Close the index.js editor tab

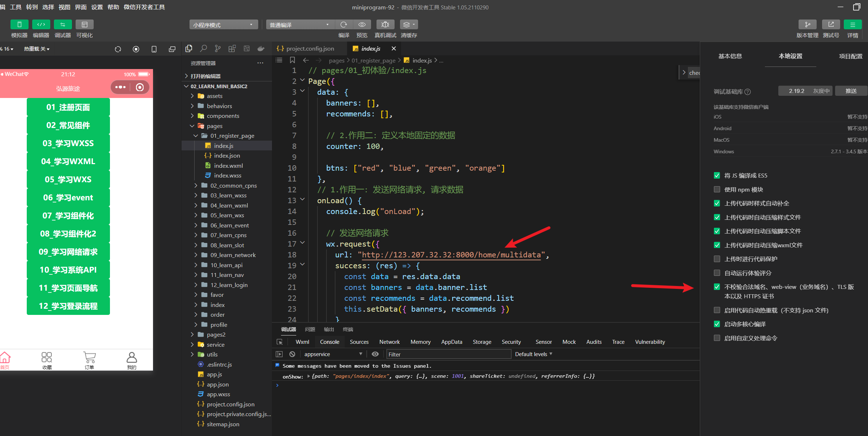[394, 48]
